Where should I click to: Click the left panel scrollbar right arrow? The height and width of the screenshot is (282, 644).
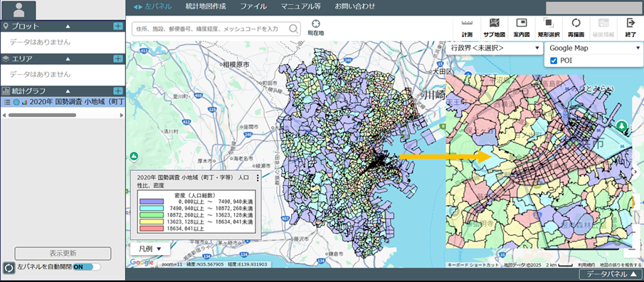point(122,115)
